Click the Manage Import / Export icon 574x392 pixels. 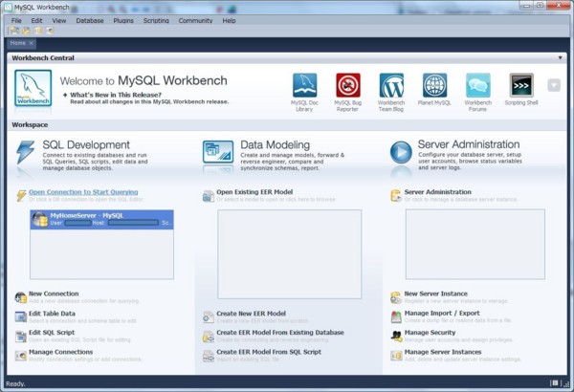[396, 316]
